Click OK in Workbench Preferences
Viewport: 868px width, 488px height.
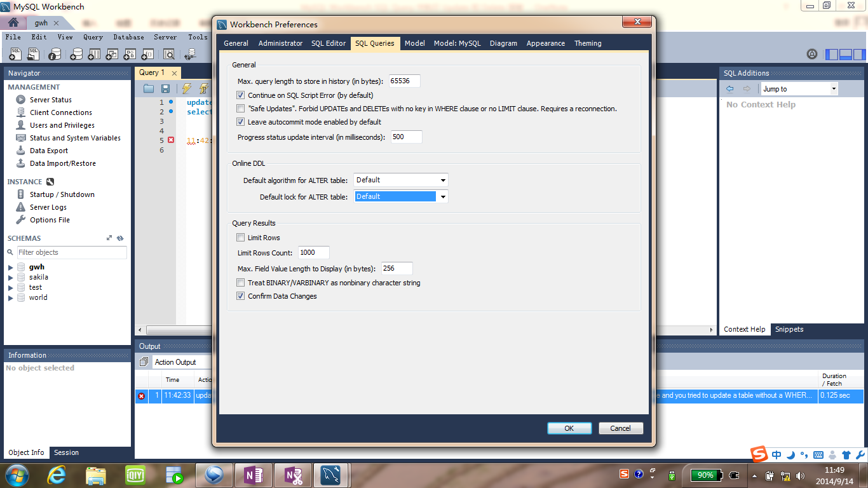pyautogui.click(x=569, y=428)
